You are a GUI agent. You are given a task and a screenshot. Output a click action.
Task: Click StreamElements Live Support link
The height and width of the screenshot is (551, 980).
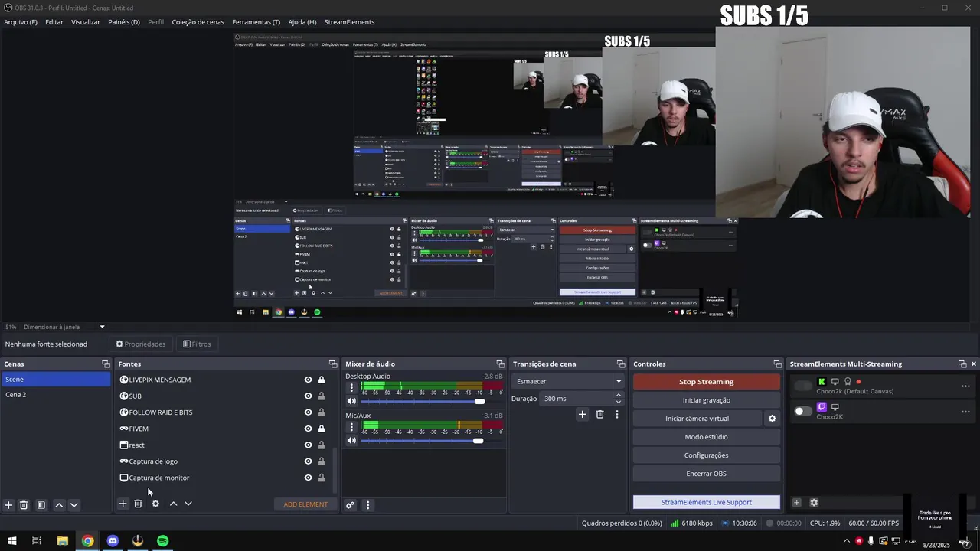[706, 502]
